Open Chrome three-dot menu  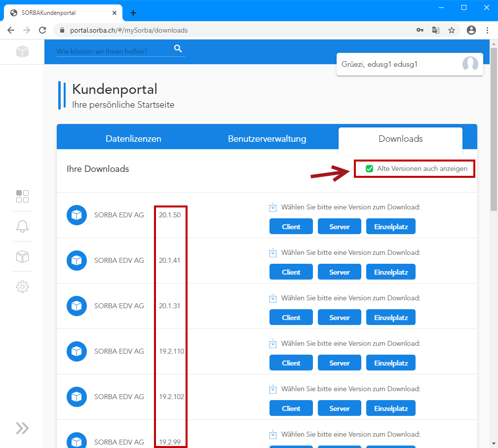coord(487,30)
